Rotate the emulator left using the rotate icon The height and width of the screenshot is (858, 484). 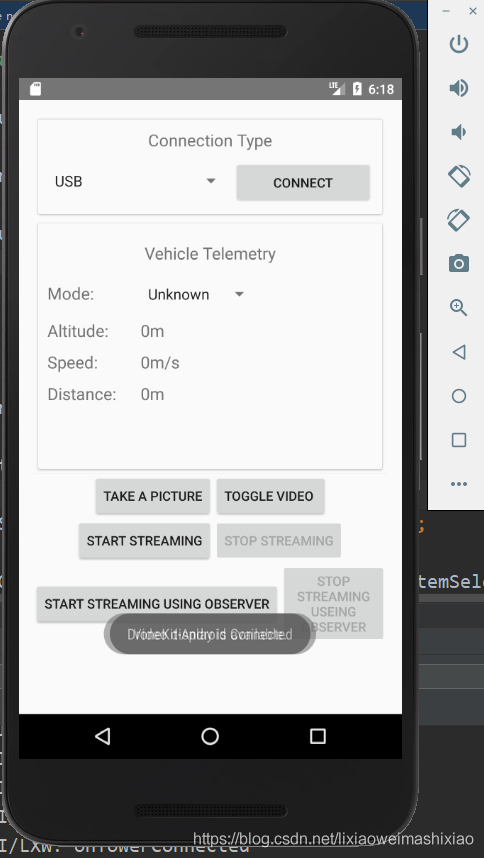pos(458,176)
